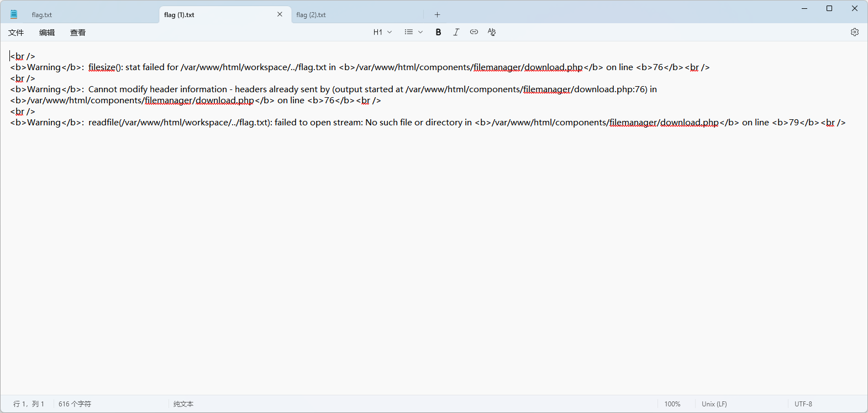
Task: Insert a hyperlink with link icon
Action: point(474,32)
